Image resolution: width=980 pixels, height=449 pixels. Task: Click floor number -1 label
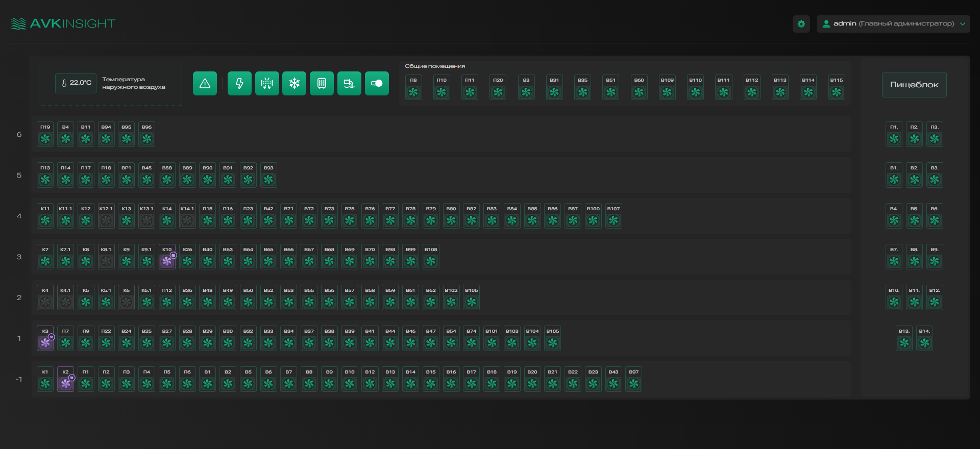click(x=19, y=380)
